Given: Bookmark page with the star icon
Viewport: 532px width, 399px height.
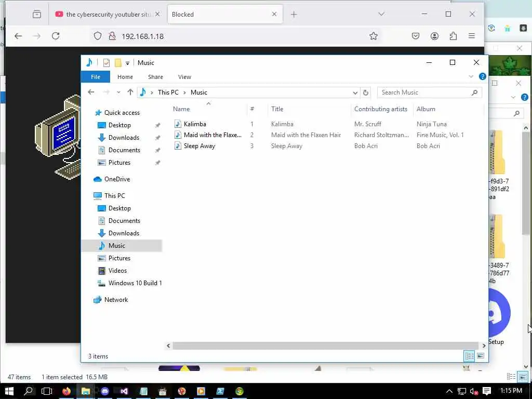Looking at the screenshot, I should click(373, 36).
